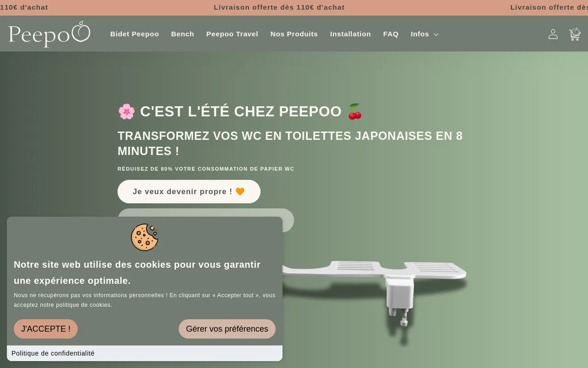588x368 pixels.
Task: Click the cherry blossom emoji in the heading
Action: 126,111
